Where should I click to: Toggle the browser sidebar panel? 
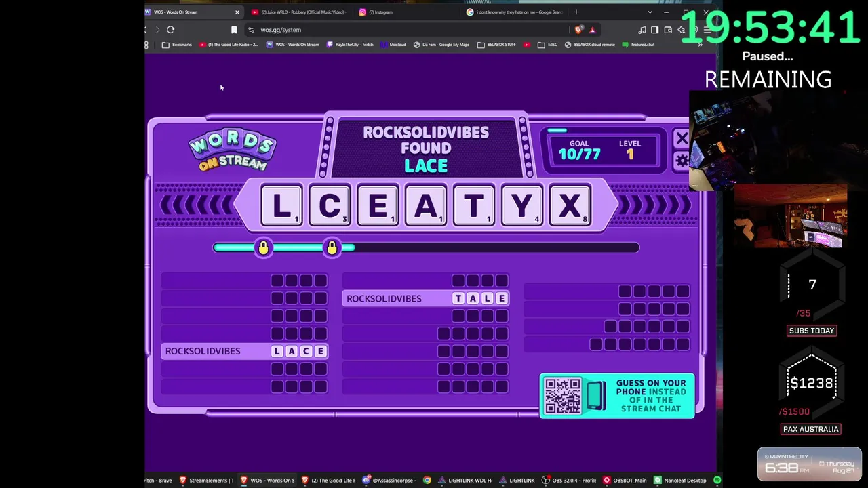654,30
